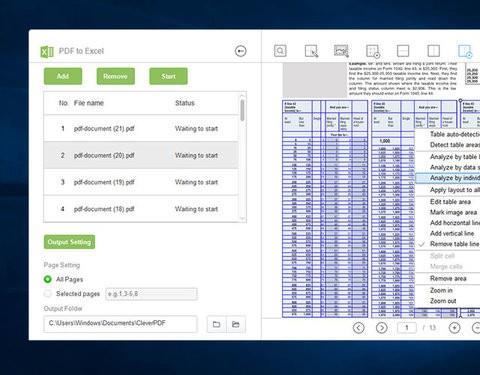The height and width of the screenshot is (375, 480).
Task: Click the selected pages range input field
Action: point(151,294)
